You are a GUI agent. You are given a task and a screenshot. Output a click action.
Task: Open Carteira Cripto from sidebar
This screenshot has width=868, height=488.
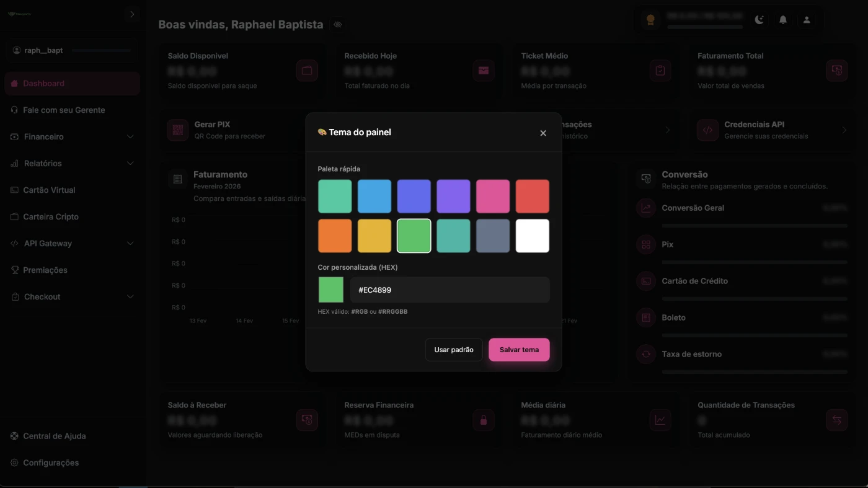pos(51,216)
